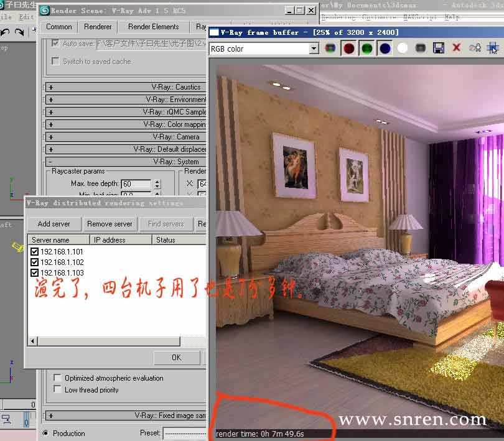Click track mouse while rendering icon
Image resolution: width=504 pixels, height=441 pixels.
point(492,49)
